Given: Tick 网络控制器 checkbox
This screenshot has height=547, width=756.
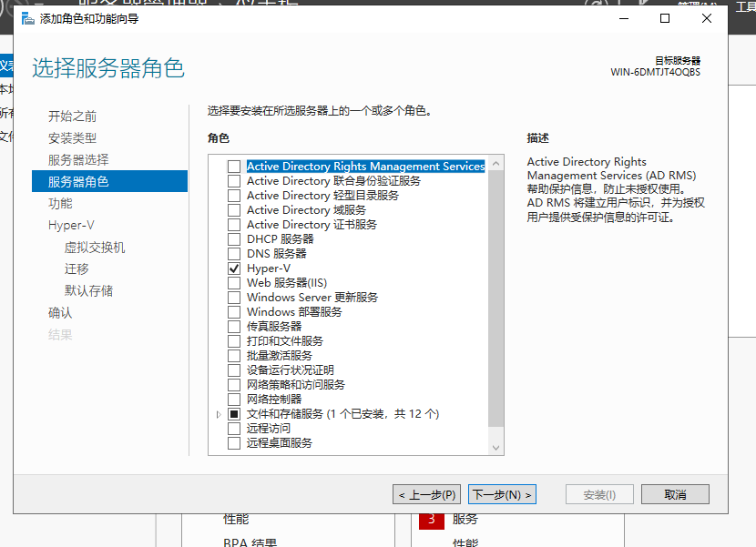Looking at the screenshot, I should pyautogui.click(x=234, y=399).
